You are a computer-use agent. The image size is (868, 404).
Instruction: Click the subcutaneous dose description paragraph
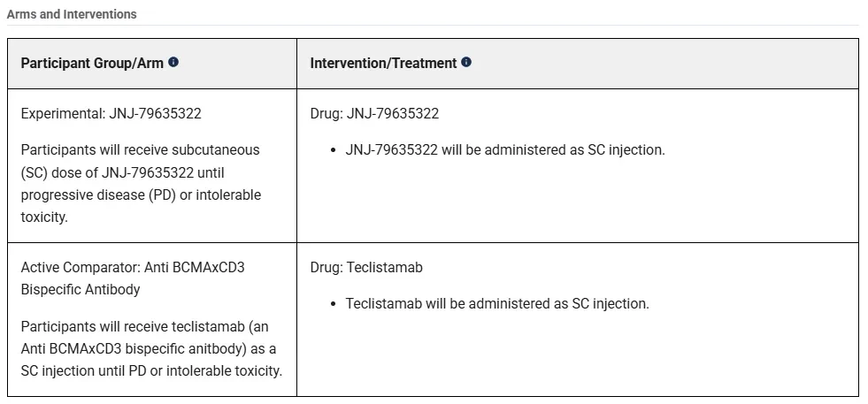click(x=142, y=183)
